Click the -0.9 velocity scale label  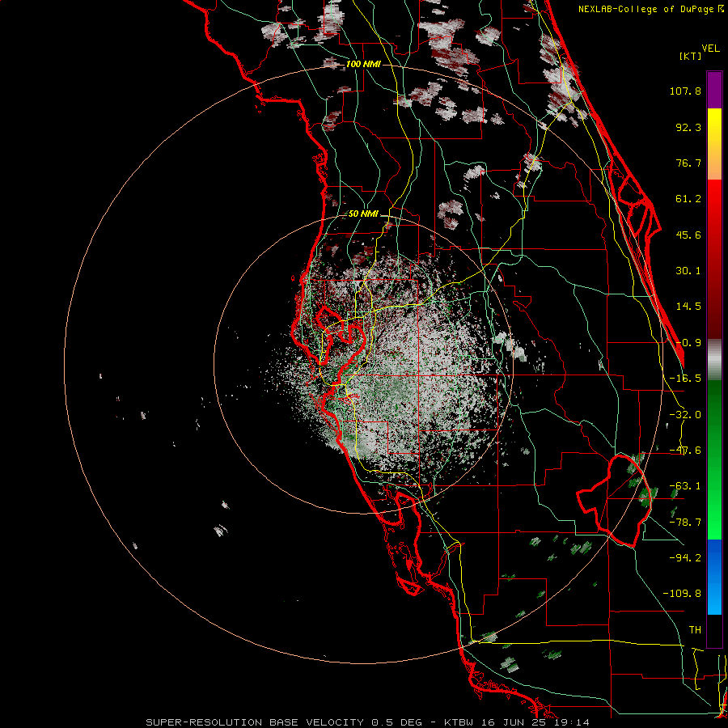(x=688, y=343)
